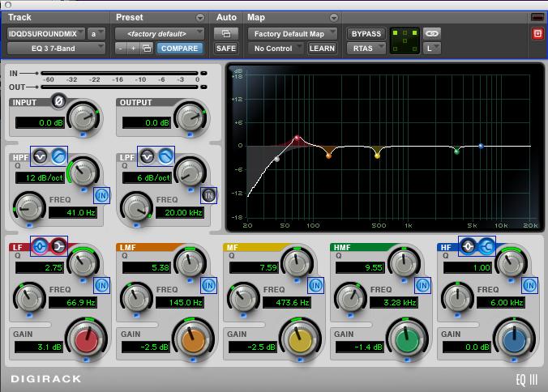
Task: Open the IDQDSUROUNDMIX track selector
Action: 45,34
